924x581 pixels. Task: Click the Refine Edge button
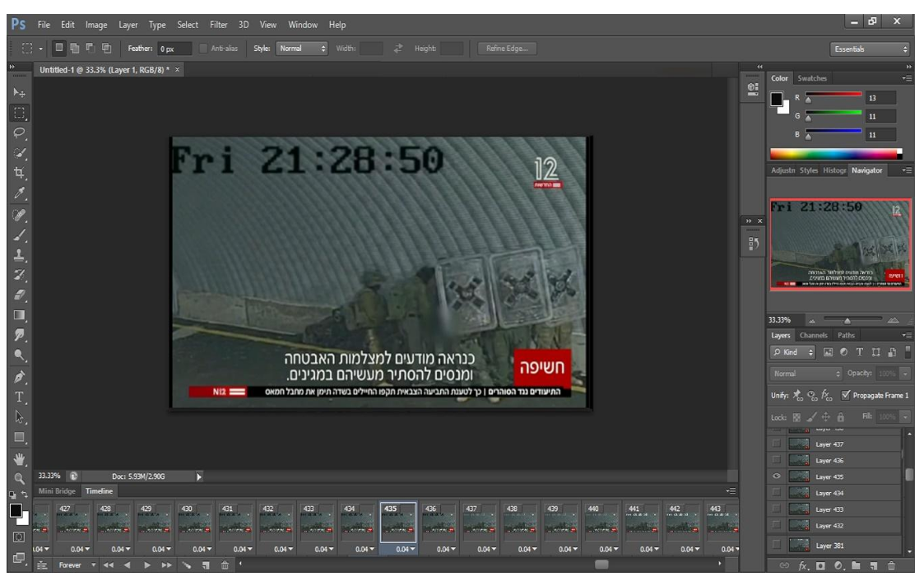coord(506,49)
